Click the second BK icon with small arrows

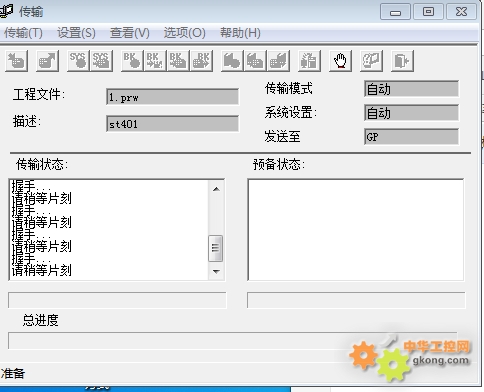pos(155,61)
